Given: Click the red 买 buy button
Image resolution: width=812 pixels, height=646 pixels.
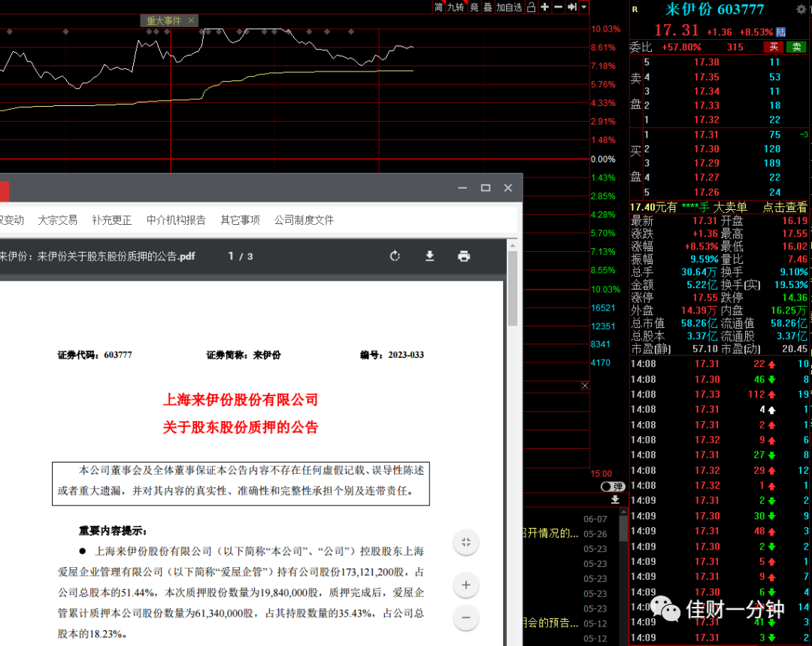Looking at the screenshot, I should tap(774, 47).
